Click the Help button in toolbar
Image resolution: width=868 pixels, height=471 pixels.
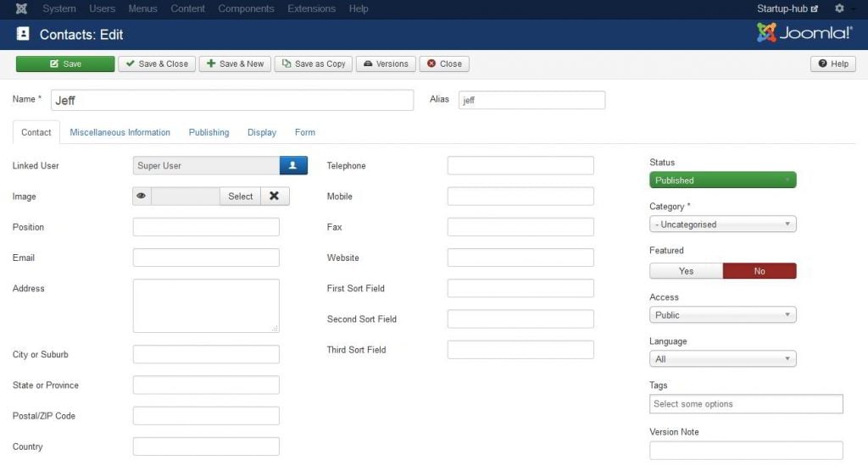(x=832, y=64)
